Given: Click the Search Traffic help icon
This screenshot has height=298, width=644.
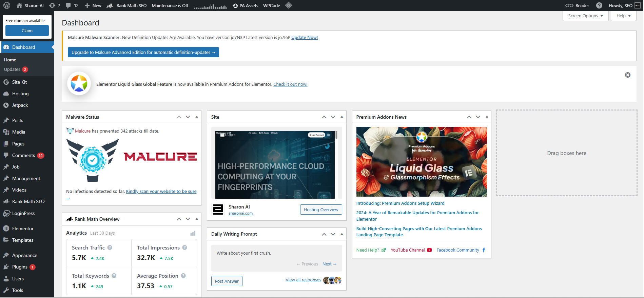Looking at the screenshot, I should tap(110, 247).
